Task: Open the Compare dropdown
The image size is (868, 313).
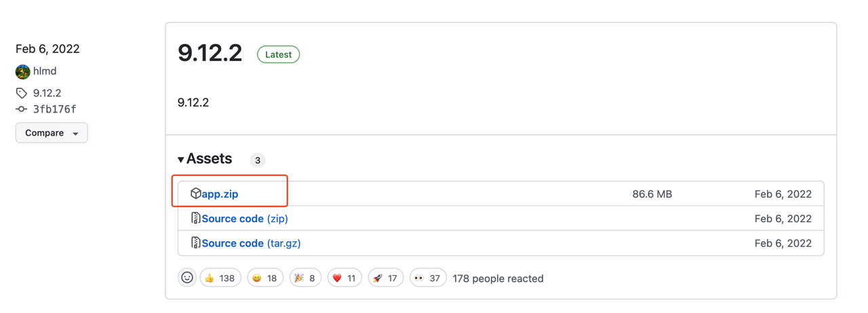Action: (52, 133)
